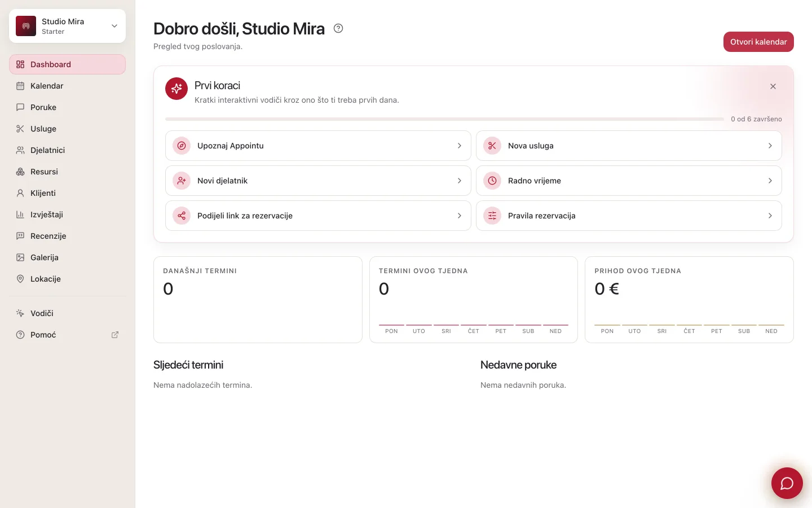
Task: Click the Kalendar sidebar calendar icon
Action: coord(20,86)
